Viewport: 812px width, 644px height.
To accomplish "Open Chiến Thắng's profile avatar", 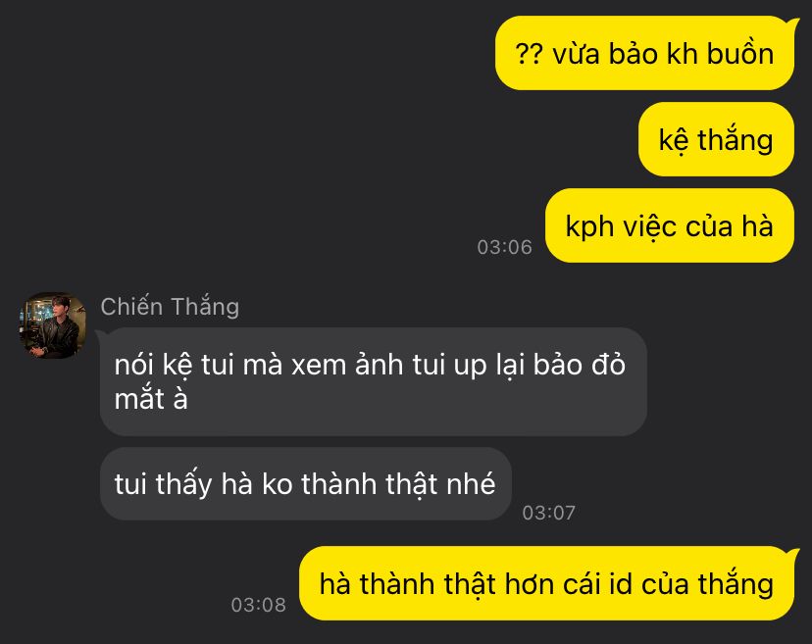I will [x=52, y=325].
